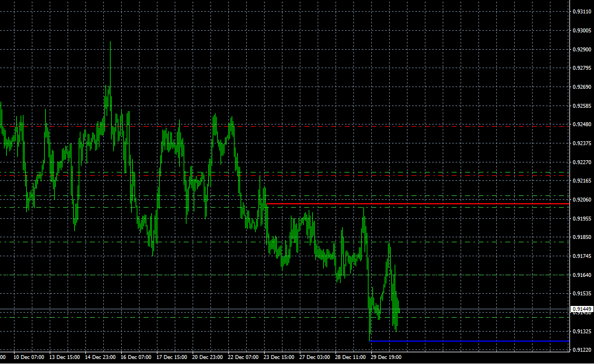Click the 27 Dec 03:00 time label
The image size is (594, 364).
tap(314, 357)
